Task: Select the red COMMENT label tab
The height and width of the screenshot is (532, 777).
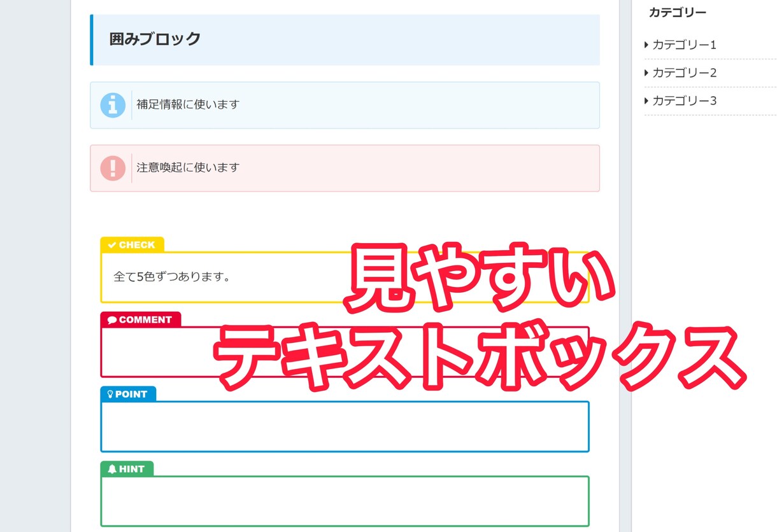Action: (x=141, y=319)
